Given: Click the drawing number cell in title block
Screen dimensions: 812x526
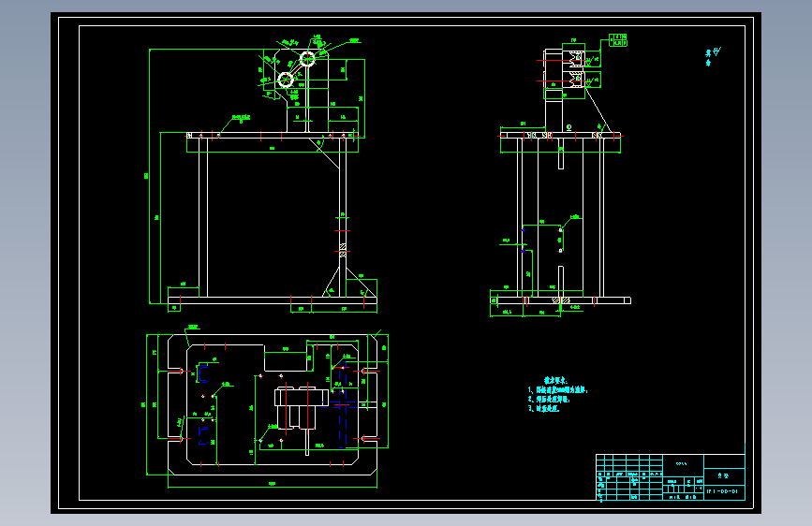Looking at the screenshot, I should click(x=724, y=491).
